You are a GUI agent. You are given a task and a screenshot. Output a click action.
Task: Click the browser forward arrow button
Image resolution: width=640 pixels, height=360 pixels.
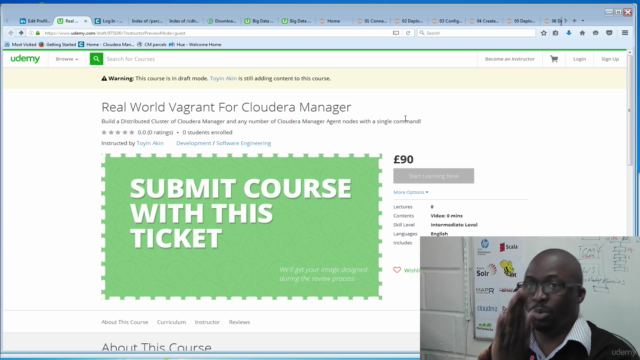coord(21,33)
